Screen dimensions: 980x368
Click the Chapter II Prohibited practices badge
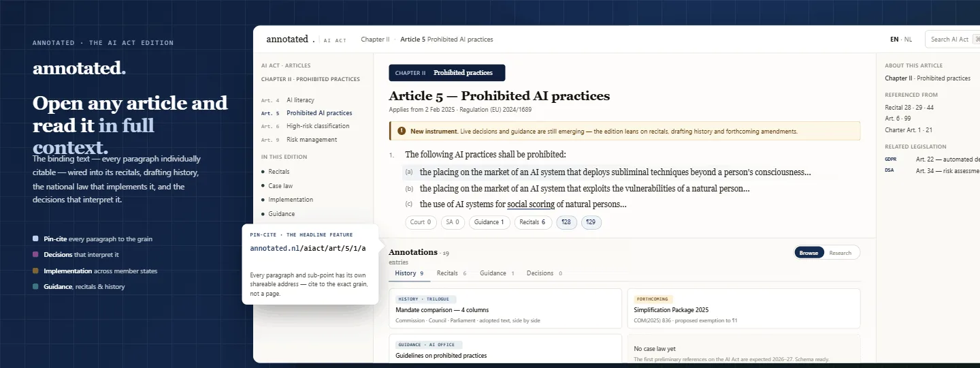click(446, 73)
